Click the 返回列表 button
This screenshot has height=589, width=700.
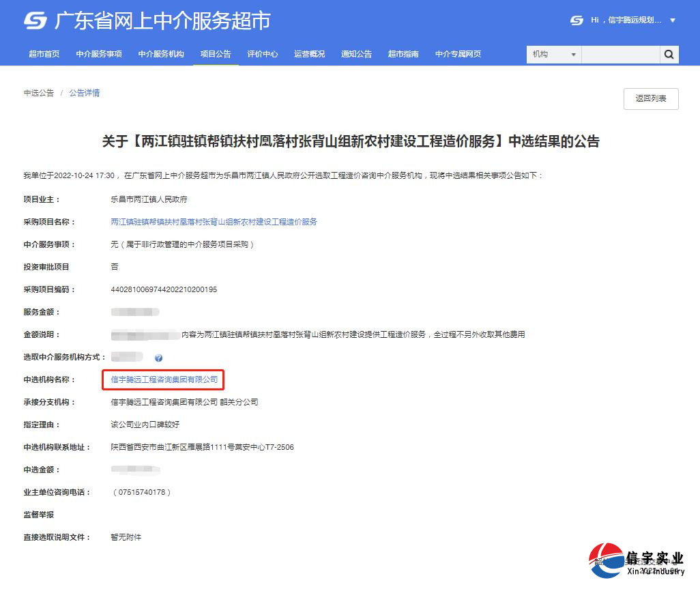[650, 98]
